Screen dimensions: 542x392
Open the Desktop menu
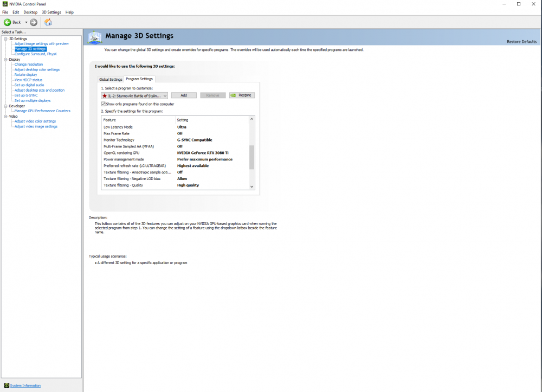30,12
